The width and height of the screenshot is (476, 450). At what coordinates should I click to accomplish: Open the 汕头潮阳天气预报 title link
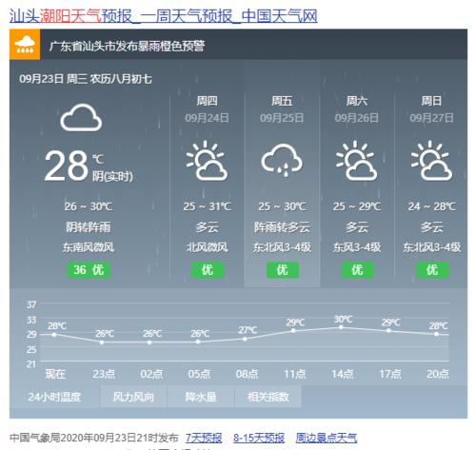click(x=163, y=15)
